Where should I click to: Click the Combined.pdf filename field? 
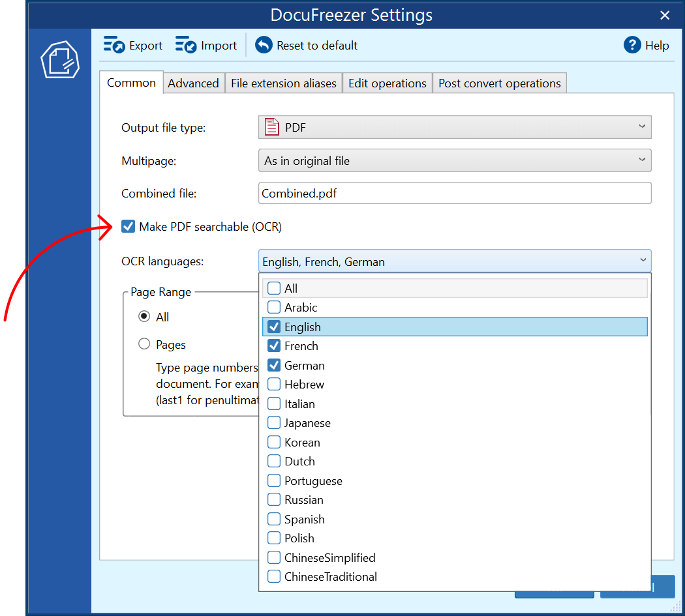pyautogui.click(x=455, y=193)
